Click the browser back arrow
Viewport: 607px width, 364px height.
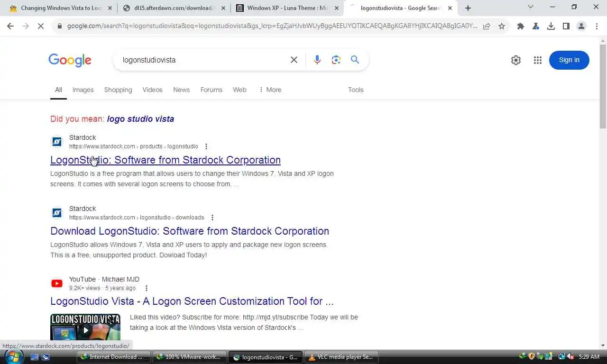(10, 26)
